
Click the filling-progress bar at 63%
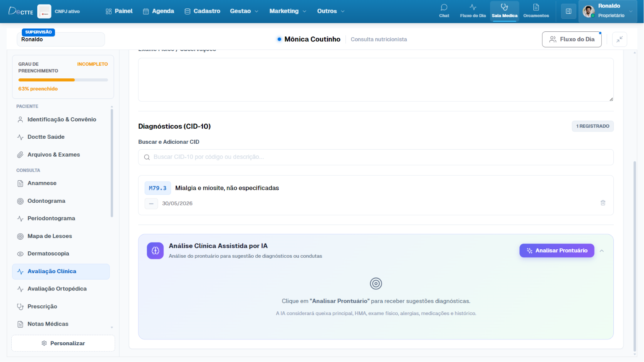(63, 80)
